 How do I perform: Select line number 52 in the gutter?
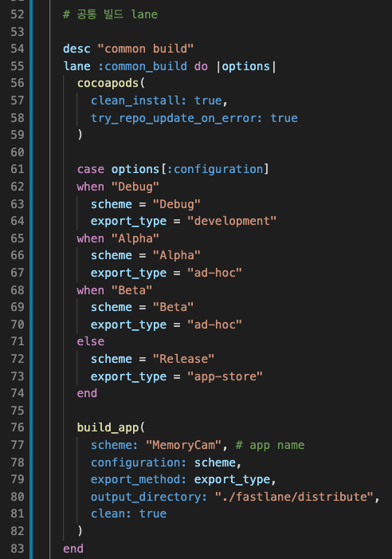tap(17, 14)
